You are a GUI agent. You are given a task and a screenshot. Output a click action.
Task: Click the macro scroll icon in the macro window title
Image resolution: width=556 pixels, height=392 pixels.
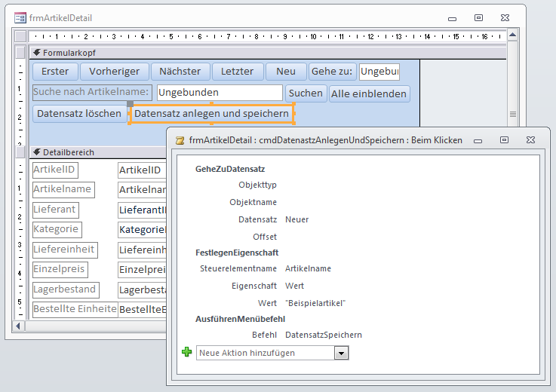(180, 140)
